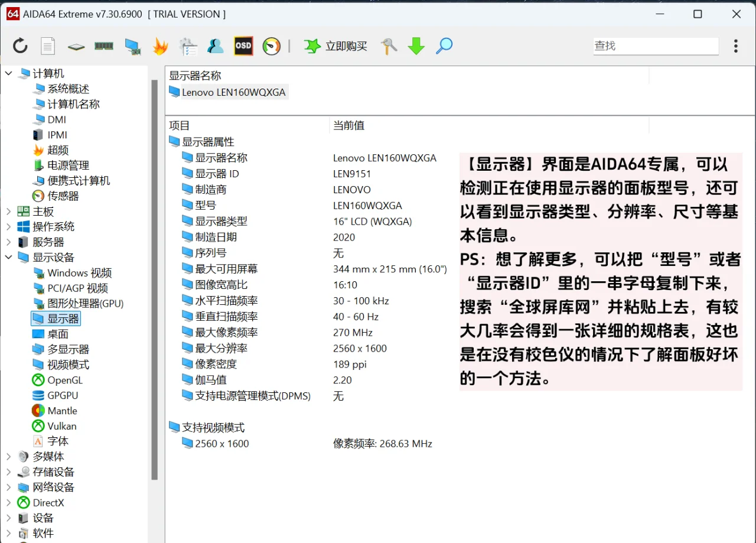Open the 传感器 sensor page
The width and height of the screenshot is (756, 543).
click(56, 196)
